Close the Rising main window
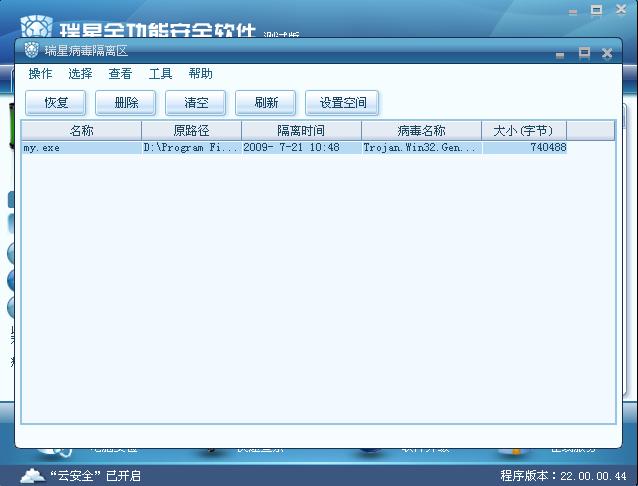 pyautogui.click(x=621, y=9)
